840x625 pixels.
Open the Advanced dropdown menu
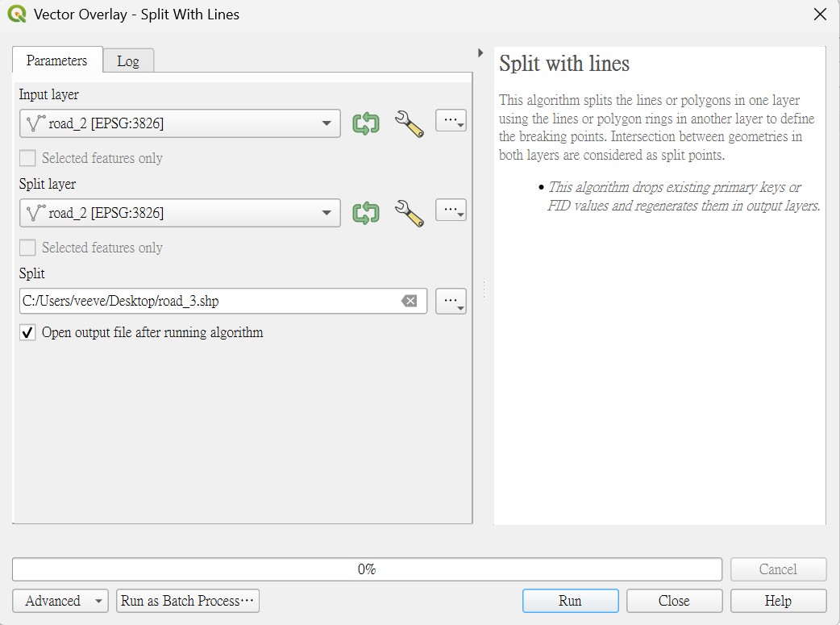click(x=60, y=601)
